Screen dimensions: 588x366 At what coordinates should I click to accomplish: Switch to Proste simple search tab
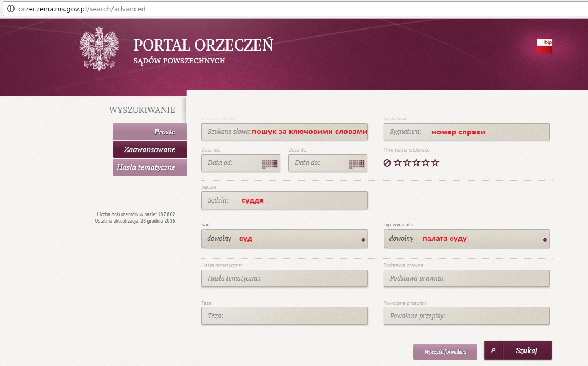150,132
